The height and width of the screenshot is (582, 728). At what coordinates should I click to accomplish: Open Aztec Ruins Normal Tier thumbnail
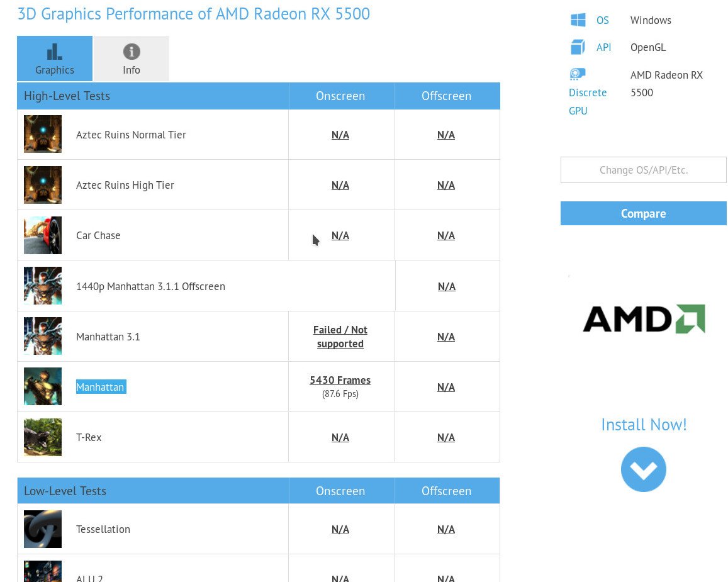point(43,135)
